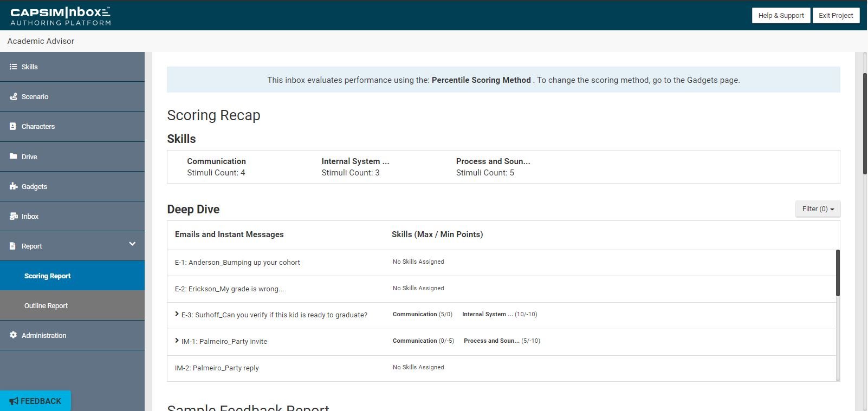Screen dimensions: 868x411
Task: Click No Skills Assigned in E-1 row
Action: click(x=418, y=262)
